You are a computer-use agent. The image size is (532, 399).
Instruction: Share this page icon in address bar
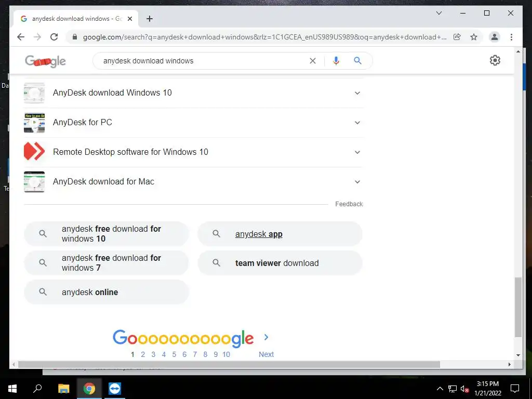(x=457, y=37)
